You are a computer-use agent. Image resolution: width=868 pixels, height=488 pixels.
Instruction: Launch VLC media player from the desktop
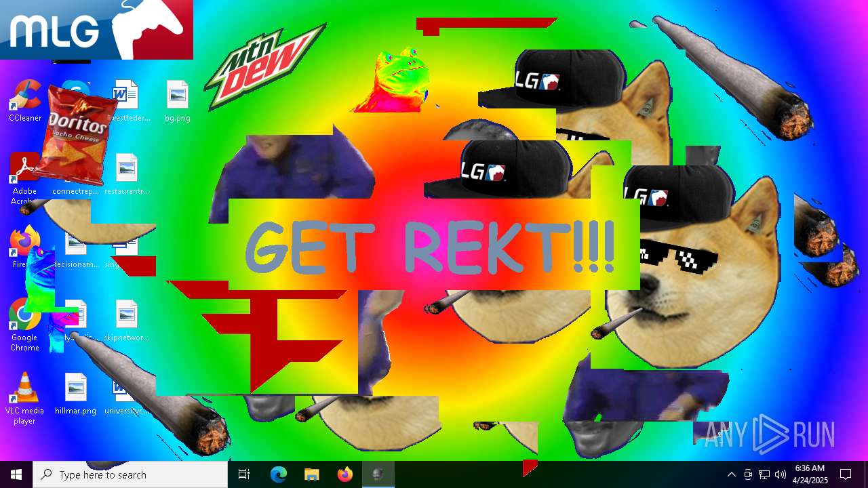coord(25,399)
